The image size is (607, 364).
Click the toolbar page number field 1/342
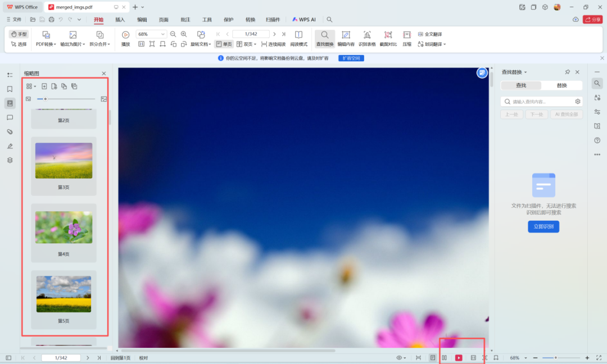coord(251,34)
